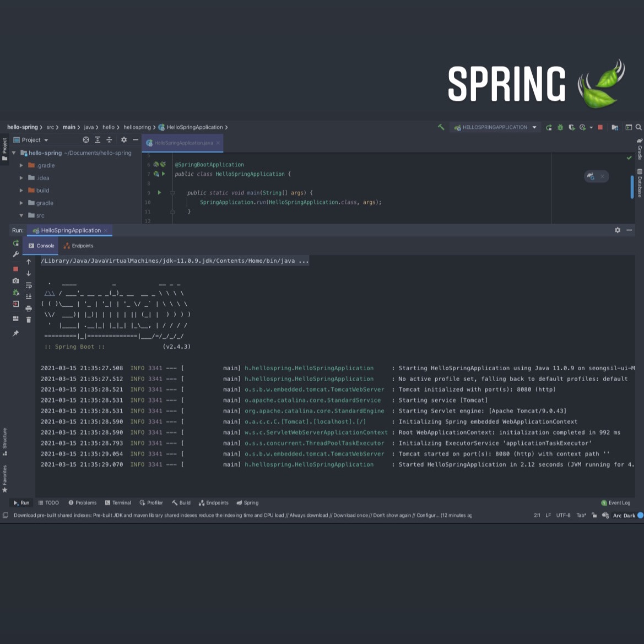Collapse all in Project panel
This screenshot has height=644, width=644.
(109, 139)
